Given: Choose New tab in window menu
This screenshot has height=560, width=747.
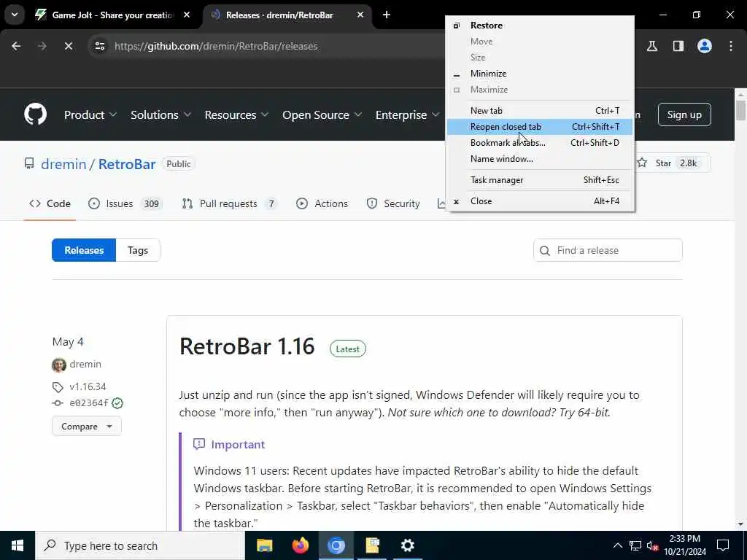Looking at the screenshot, I should pyautogui.click(x=541, y=111).
